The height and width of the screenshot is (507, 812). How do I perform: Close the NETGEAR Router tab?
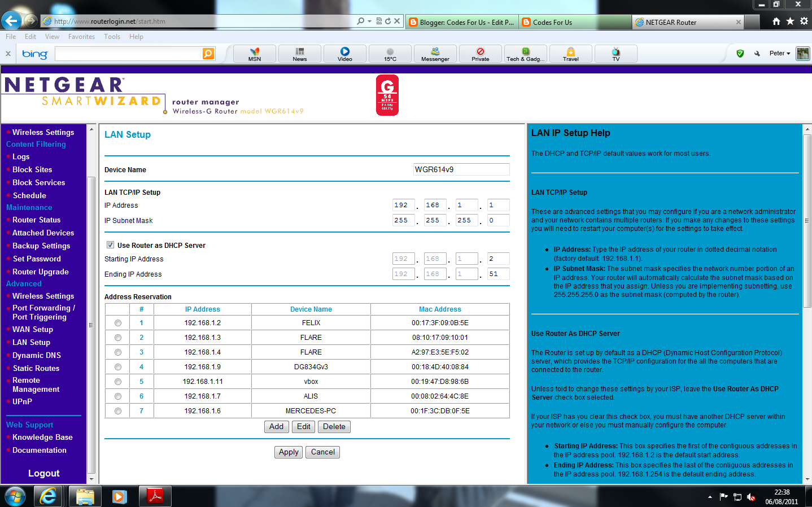tap(739, 22)
